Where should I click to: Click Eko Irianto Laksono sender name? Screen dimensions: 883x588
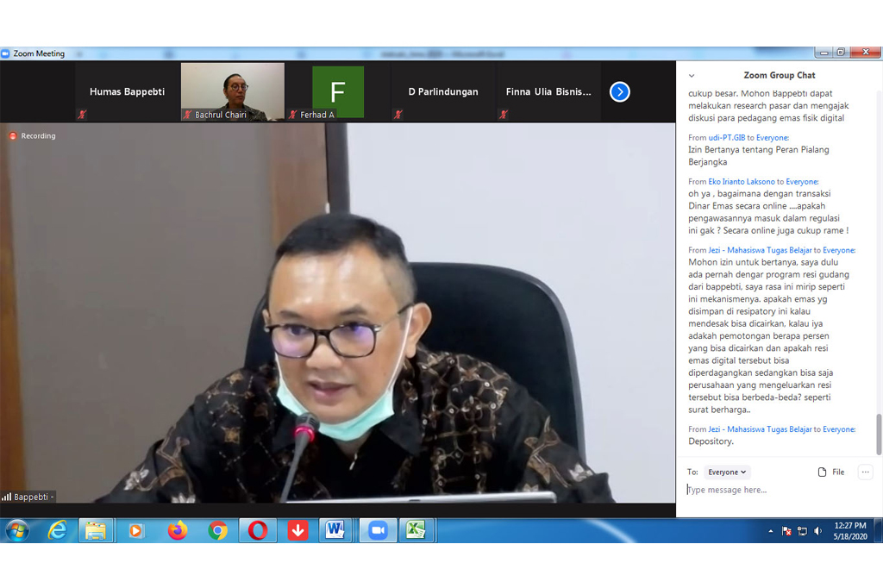click(741, 181)
